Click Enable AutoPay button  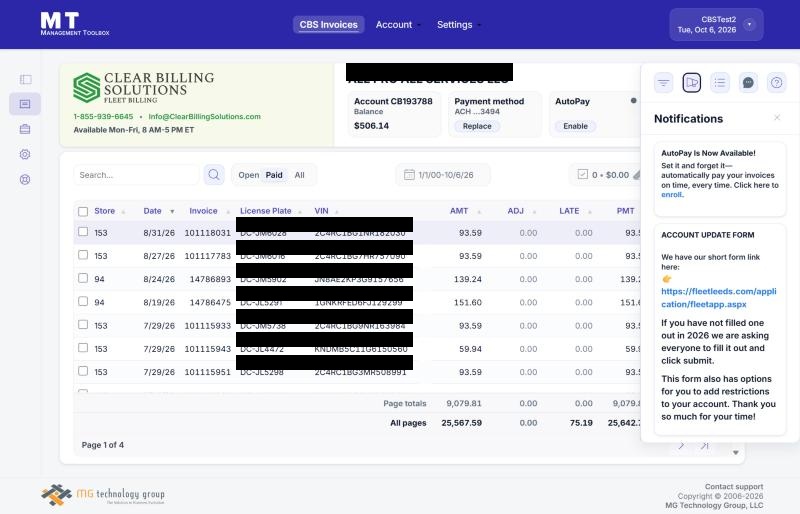click(576, 126)
